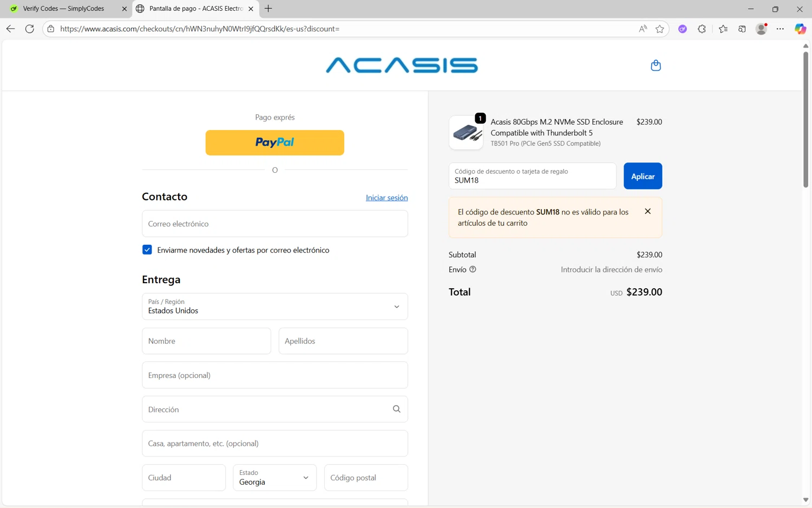Viewport: 812px width, 508px height.
Task: Close the Verify Codes SimplyCodes tab
Action: pyautogui.click(x=124, y=9)
